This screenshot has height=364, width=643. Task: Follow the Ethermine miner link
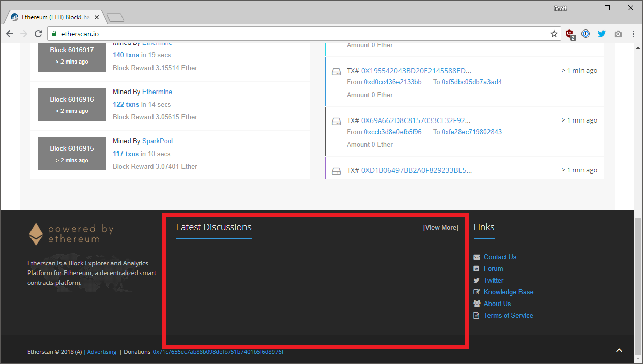[157, 92]
